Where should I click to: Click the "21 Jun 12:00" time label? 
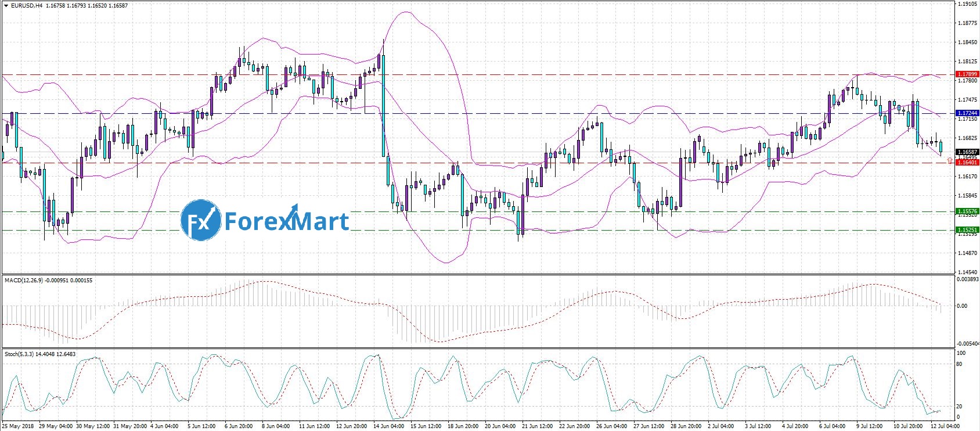point(537,426)
